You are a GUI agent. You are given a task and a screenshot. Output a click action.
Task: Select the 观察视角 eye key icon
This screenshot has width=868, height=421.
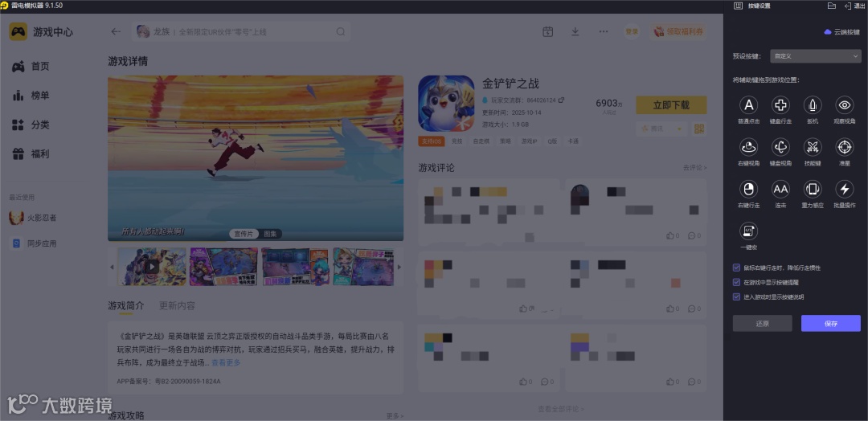tap(844, 104)
